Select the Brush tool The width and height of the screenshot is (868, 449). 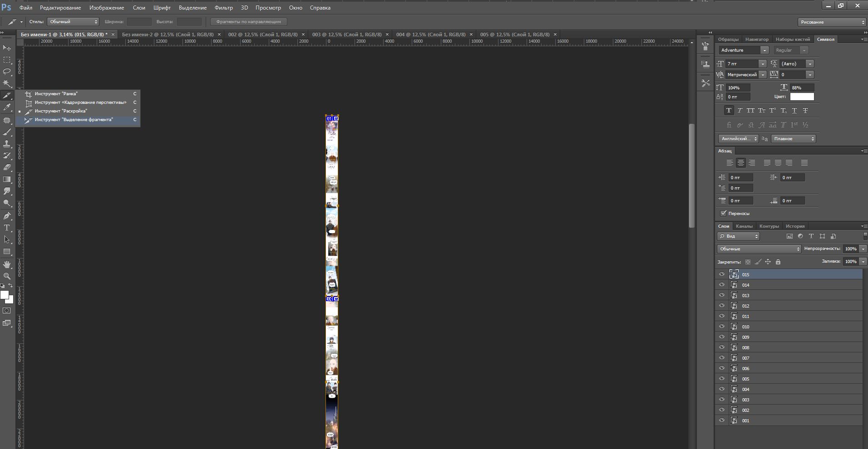click(x=7, y=132)
